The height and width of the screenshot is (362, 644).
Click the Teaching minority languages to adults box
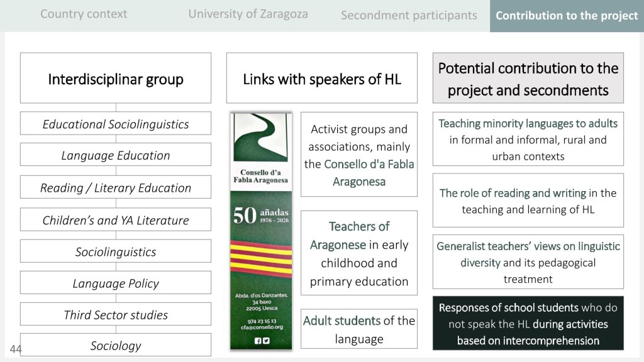pos(528,139)
